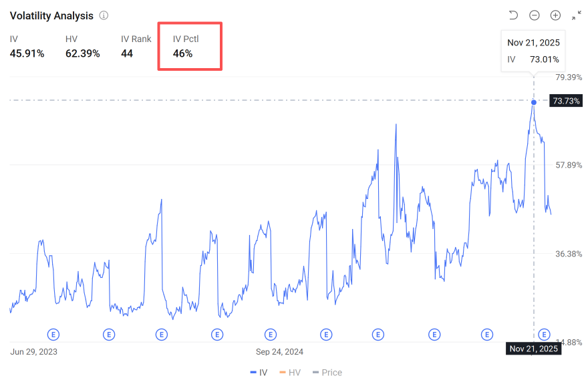588x384 pixels.
Task: Click the Nov 21, 2025 IV tooltip box
Action: (x=533, y=51)
